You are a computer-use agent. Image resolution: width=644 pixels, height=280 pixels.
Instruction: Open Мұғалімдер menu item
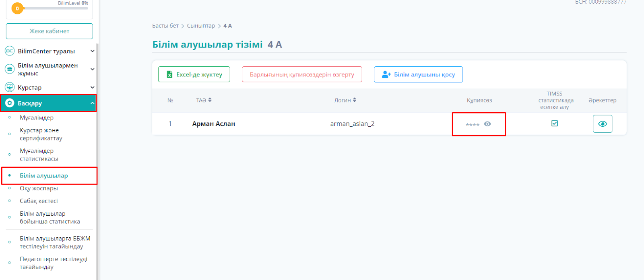pyautogui.click(x=37, y=117)
